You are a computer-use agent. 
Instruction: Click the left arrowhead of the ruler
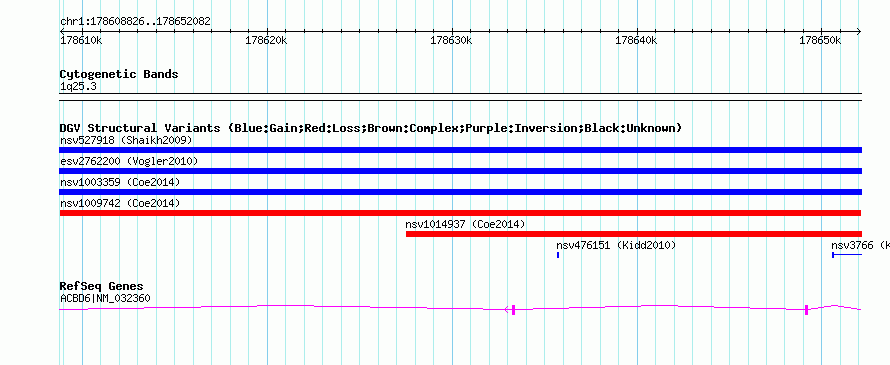62,32
